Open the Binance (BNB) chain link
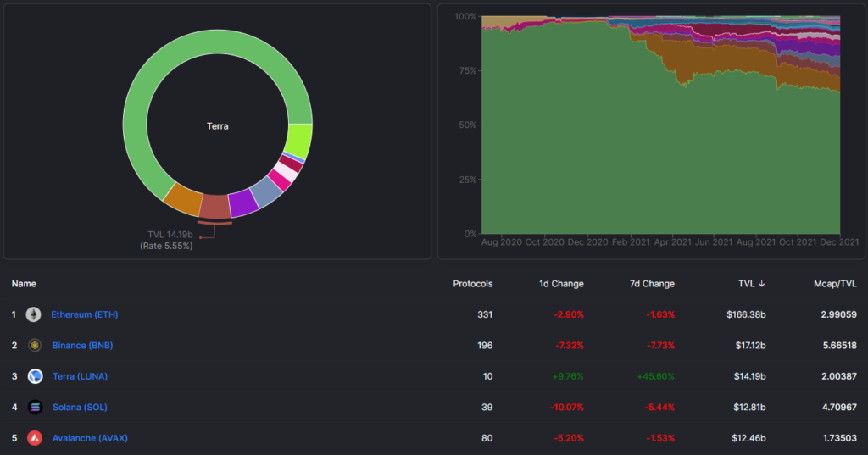 [x=81, y=345]
